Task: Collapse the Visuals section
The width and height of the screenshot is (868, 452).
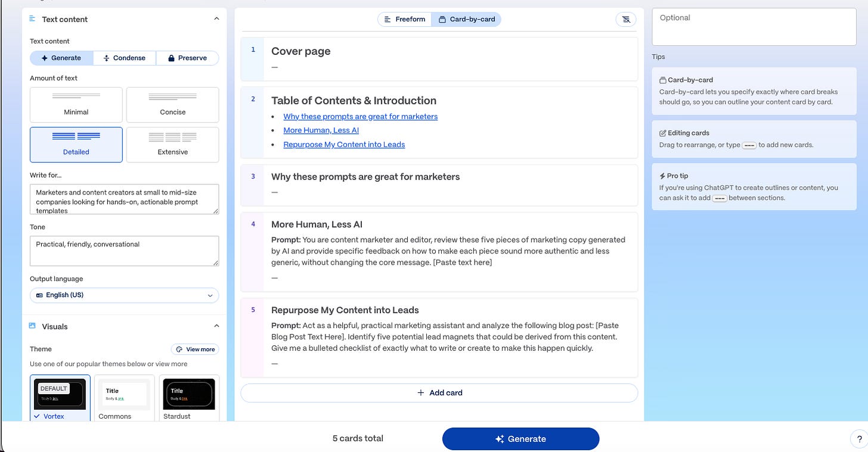Action: tap(216, 326)
